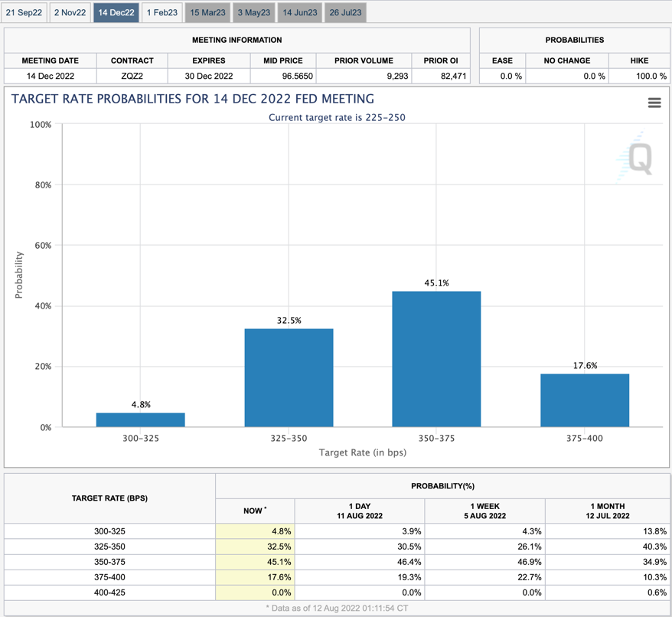Click the 1 MONTH 12 JUL 2022 header

tap(607, 511)
